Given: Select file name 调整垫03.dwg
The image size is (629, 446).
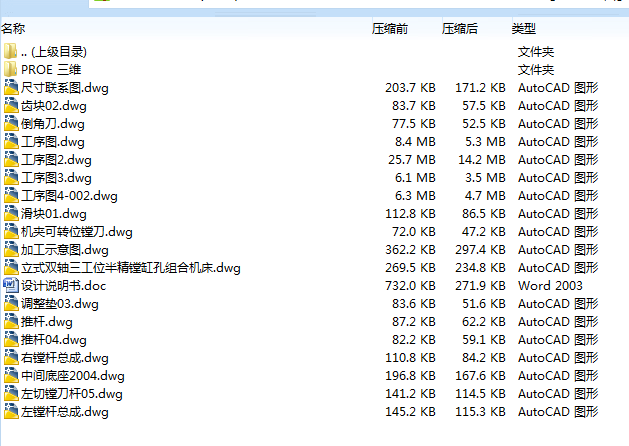Looking at the screenshot, I should [x=59, y=304].
